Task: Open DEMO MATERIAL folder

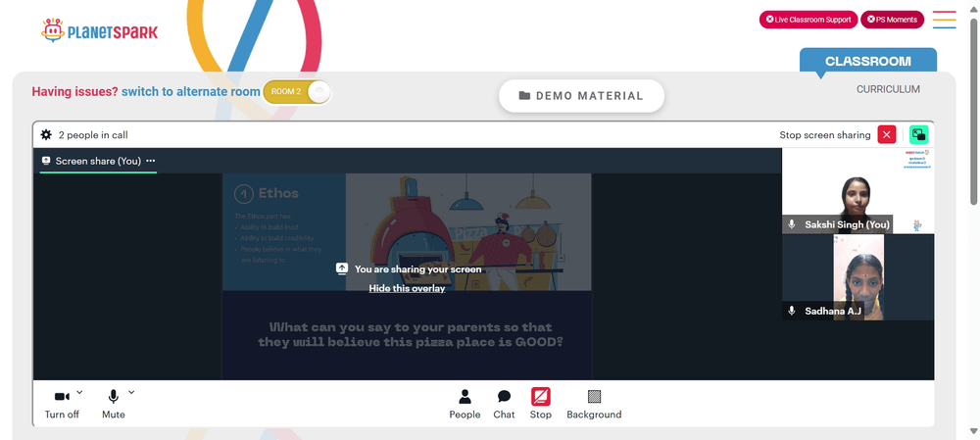Action: point(581,96)
